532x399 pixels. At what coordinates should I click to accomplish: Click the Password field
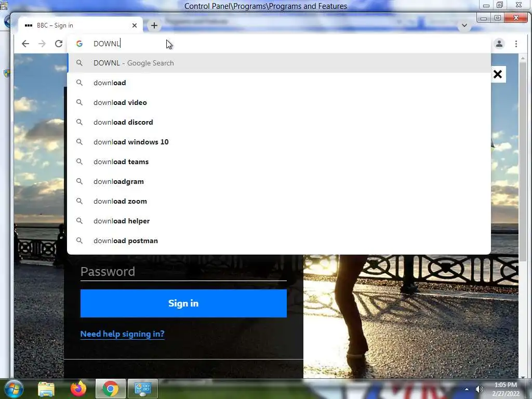183,272
